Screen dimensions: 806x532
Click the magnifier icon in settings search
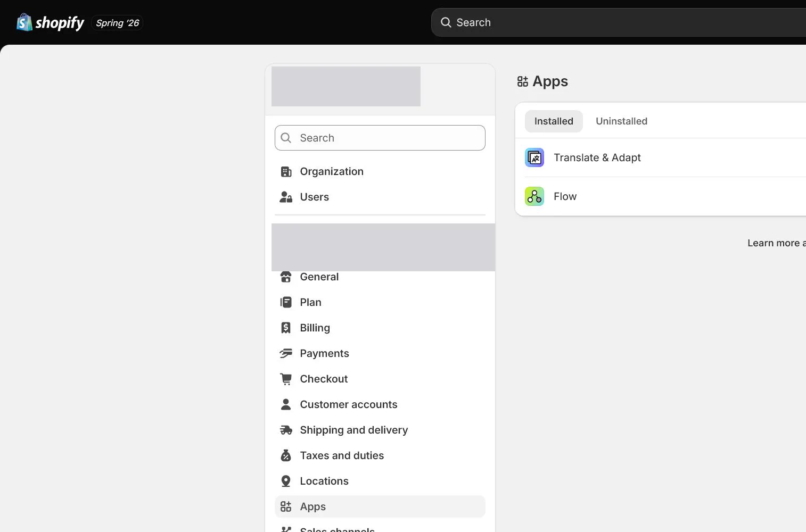[x=286, y=138]
